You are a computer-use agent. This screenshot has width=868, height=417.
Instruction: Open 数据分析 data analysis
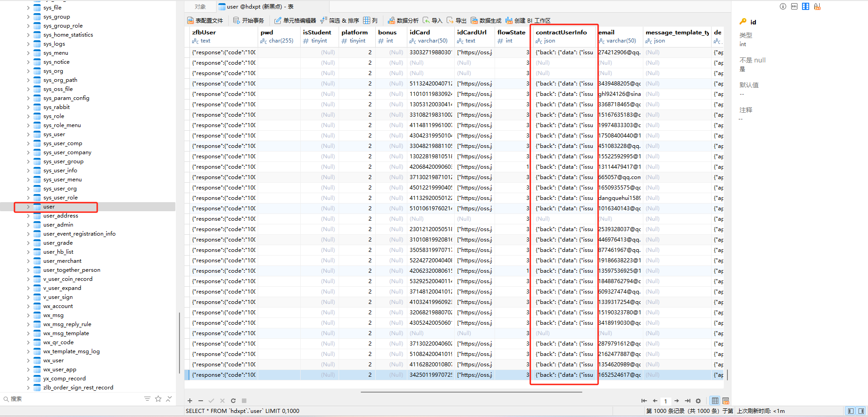[x=403, y=20]
